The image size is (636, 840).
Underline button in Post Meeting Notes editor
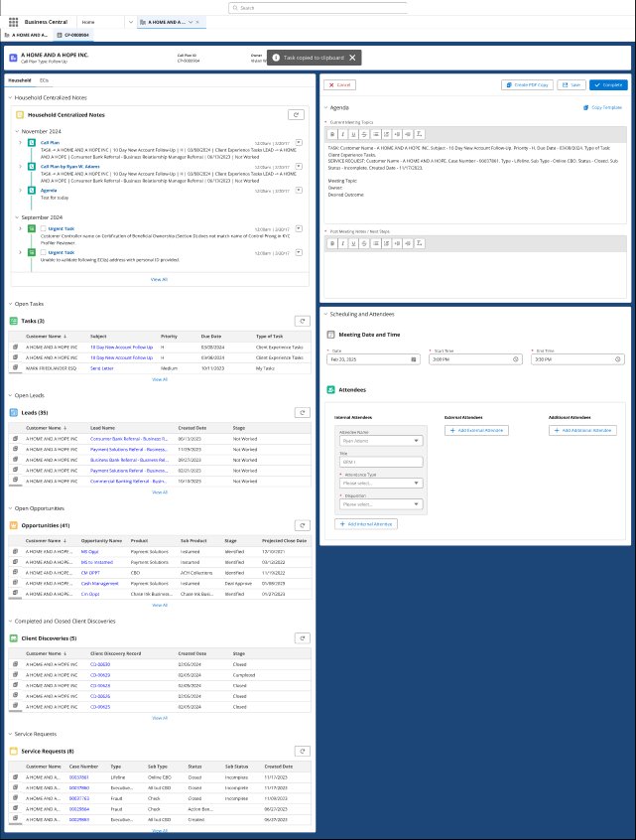(353, 243)
